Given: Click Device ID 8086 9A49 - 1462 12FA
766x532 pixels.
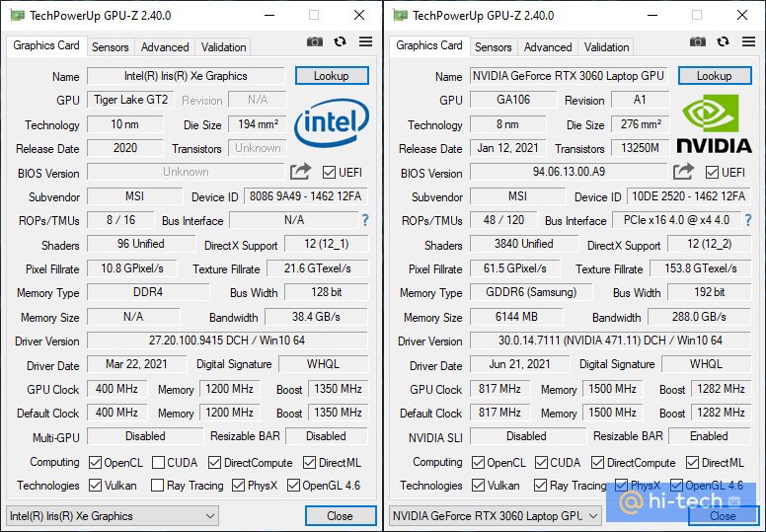Looking at the screenshot, I should [306, 196].
